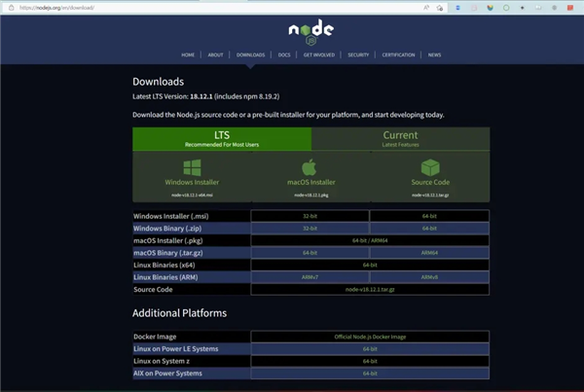Download the 32-bit Windows Binary (.zip)
The image size is (584, 392).
(310, 227)
